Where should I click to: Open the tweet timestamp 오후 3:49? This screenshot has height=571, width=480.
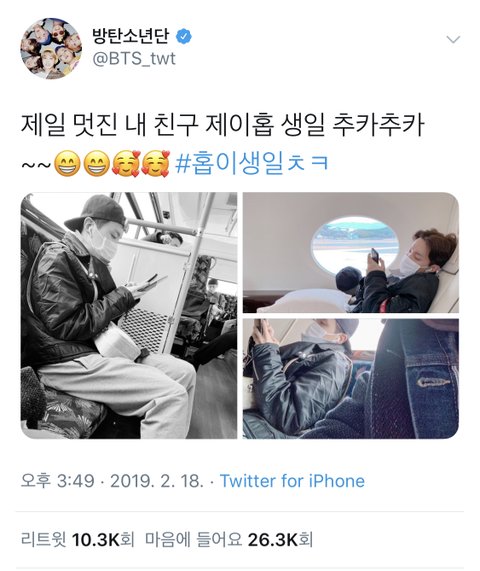58,481
